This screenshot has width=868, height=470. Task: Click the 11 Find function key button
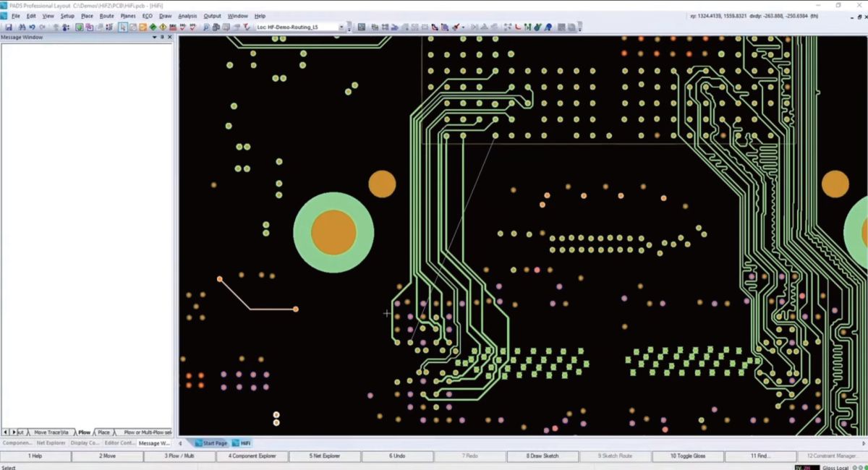pyautogui.click(x=760, y=456)
